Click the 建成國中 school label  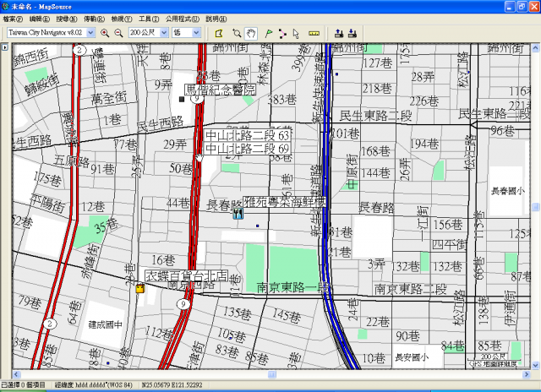click(x=105, y=324)
